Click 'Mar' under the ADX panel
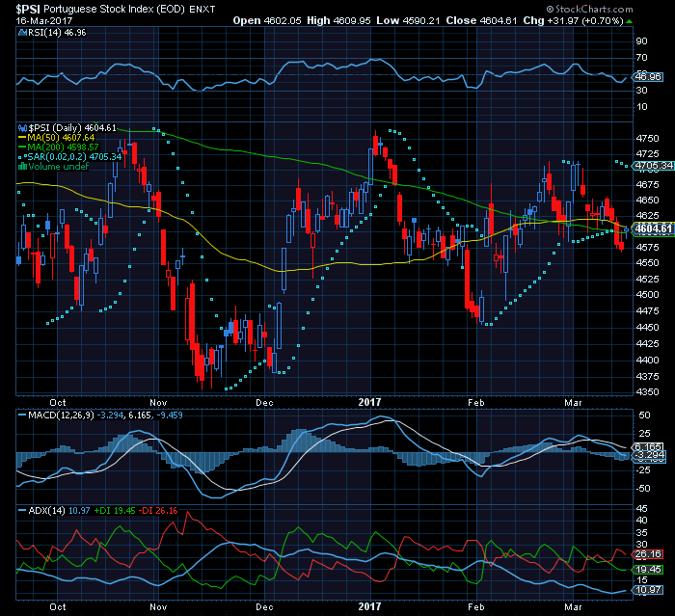The image size is (675, 616). tap(573, 607)
